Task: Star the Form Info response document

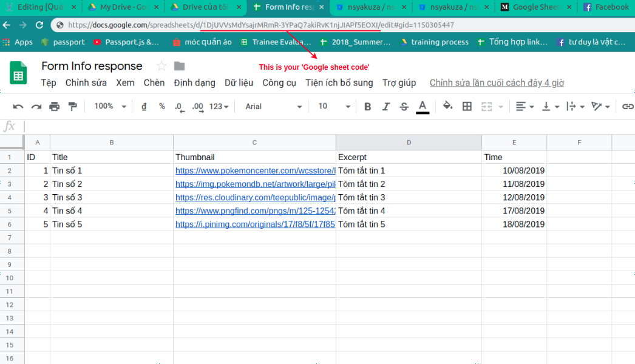Action: click(x=161, y=66)
